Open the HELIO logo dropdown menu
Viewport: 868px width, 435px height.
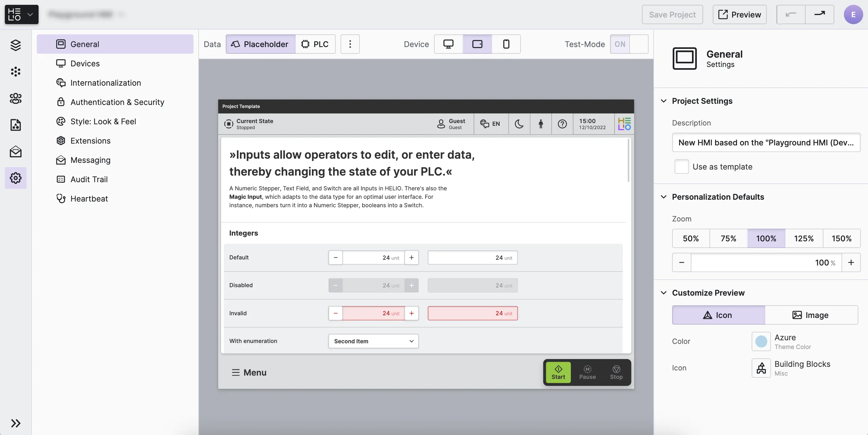tap(21, 14)
